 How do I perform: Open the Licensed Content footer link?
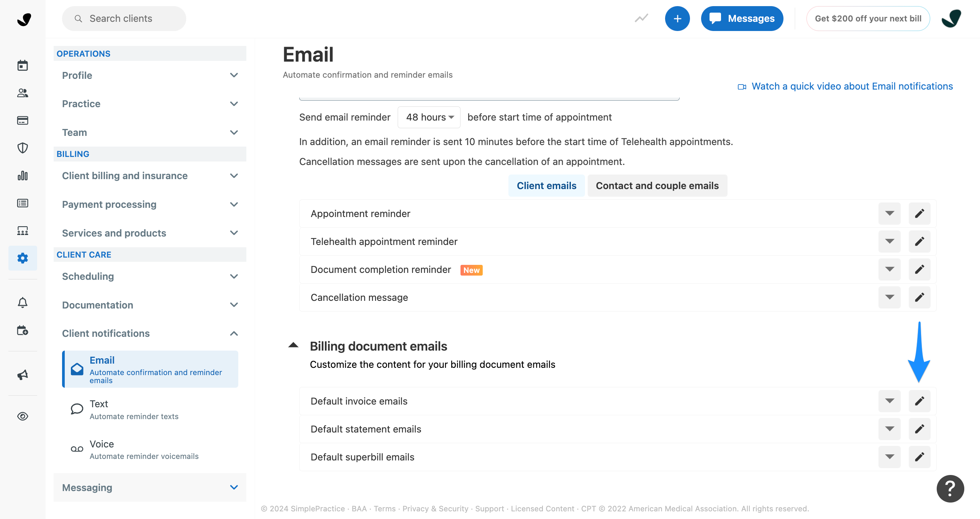(x=542, y=509)
